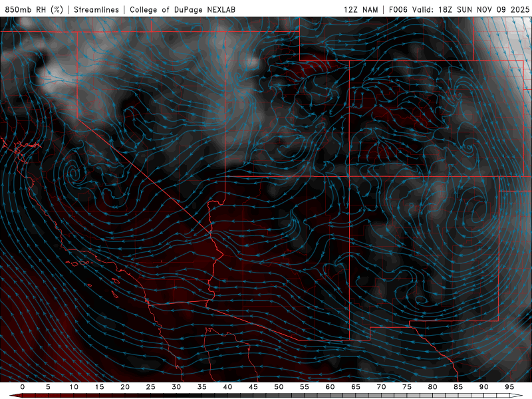The image size is (532, 399).
Task: Click the "70" label on the color scale
Action: (381, 387)
